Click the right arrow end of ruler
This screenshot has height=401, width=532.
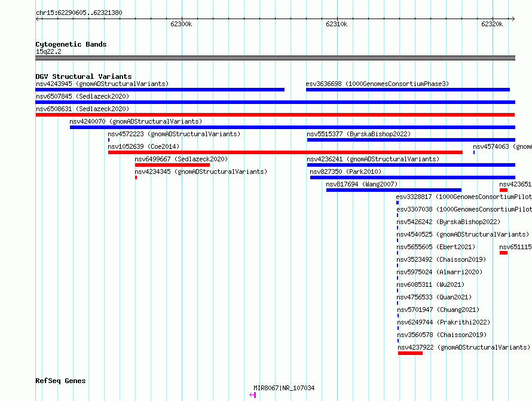point(513,19)
